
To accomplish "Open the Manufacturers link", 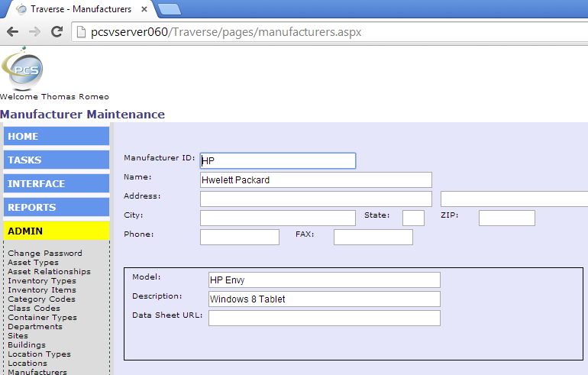I will (x=37, y=372).
